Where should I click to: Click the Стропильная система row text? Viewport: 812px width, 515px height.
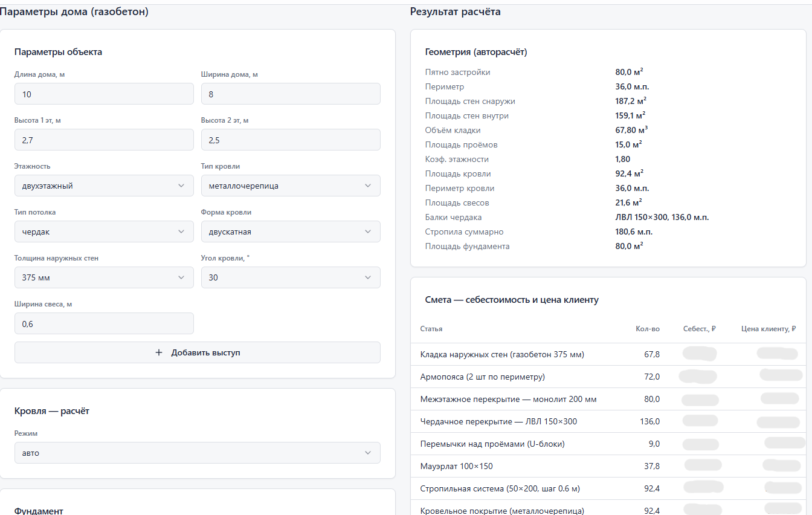500,488
